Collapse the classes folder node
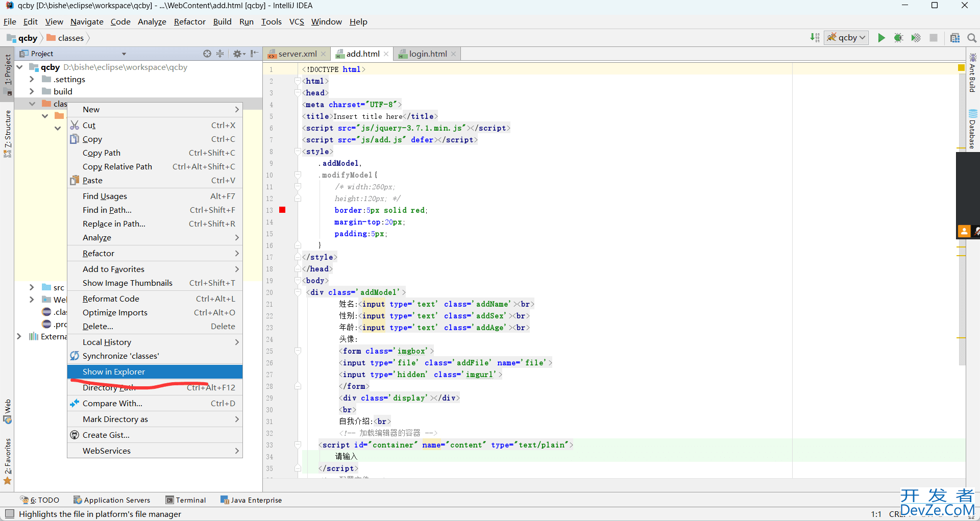The image size is (980, 521). coord(32,104)
